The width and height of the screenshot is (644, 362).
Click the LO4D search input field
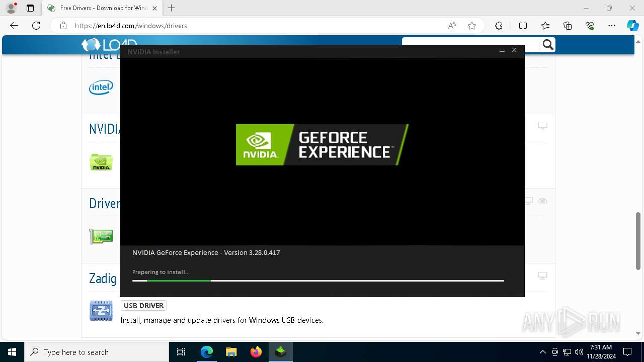471,45
